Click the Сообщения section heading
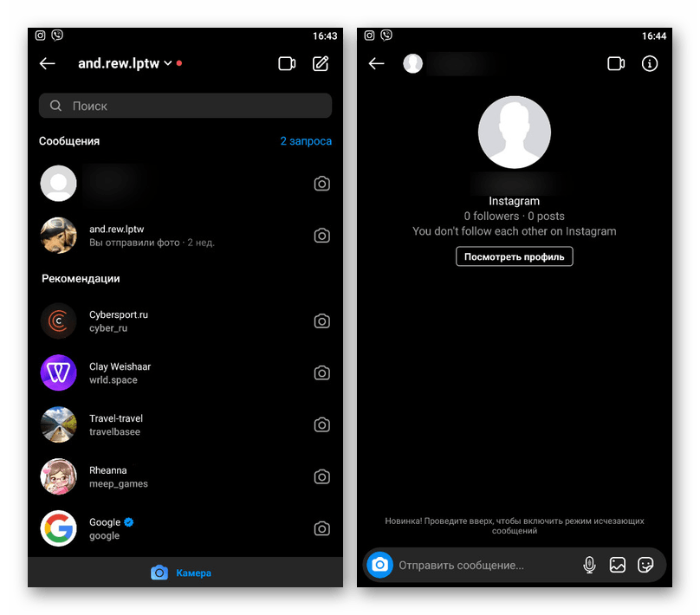This screenshot has width=700, height=615. tap(69, 141)
